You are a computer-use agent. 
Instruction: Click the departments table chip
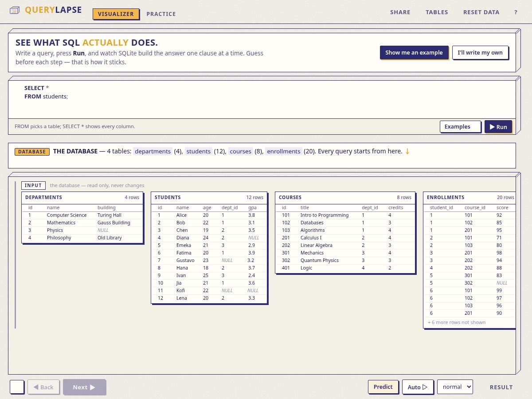[x=153, y=151]
